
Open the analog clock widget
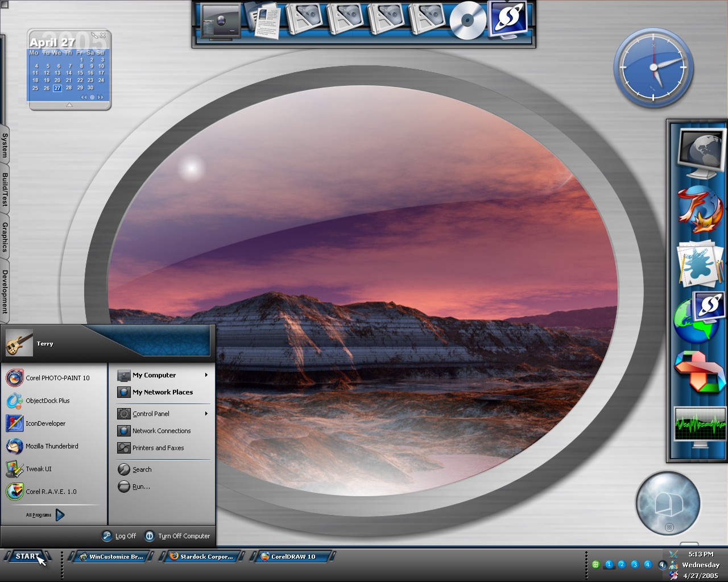653,68
